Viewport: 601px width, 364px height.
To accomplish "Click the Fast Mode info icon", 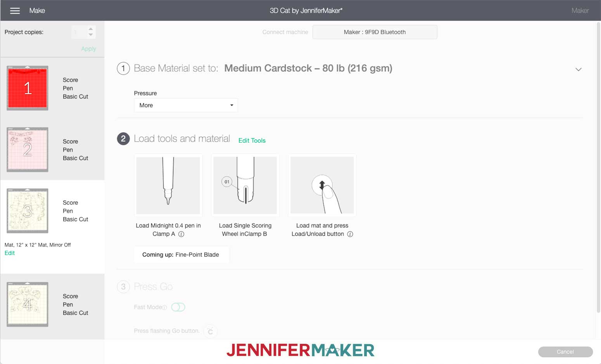I will pos(165,307).
